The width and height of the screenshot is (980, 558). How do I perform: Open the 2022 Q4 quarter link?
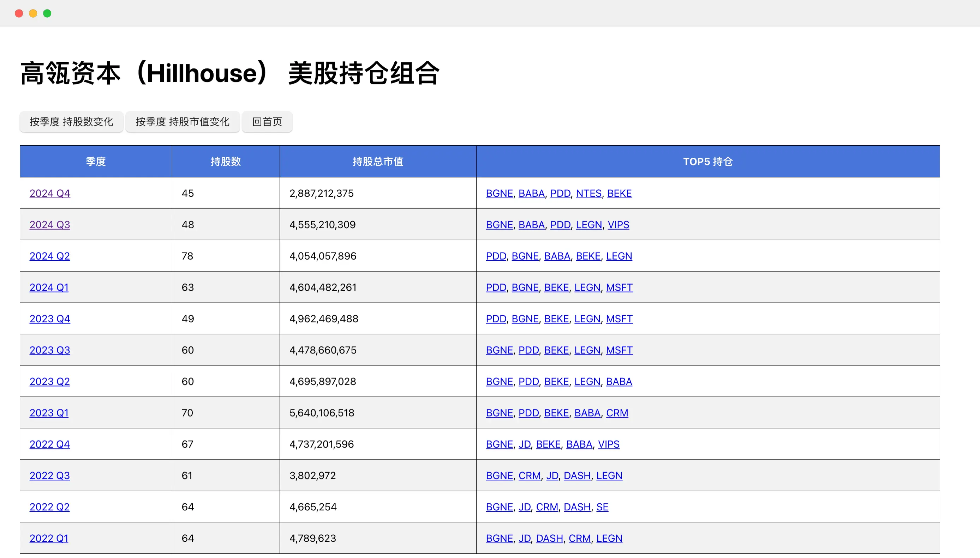click(50, 444)
